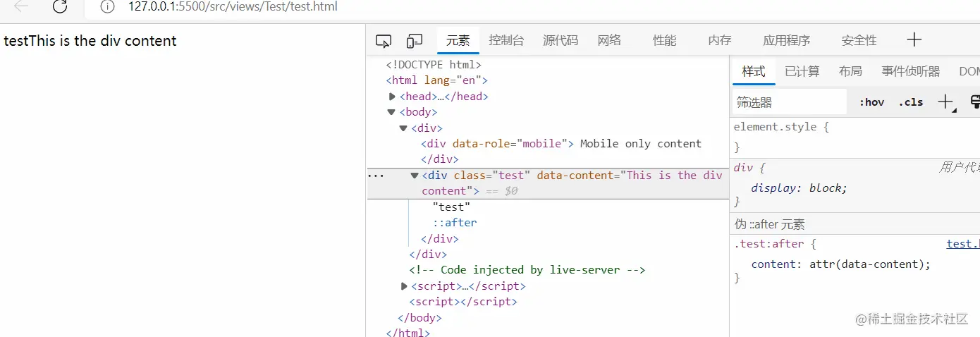Select the closing body tag row
980x337 pixels.
click(420, 318)
